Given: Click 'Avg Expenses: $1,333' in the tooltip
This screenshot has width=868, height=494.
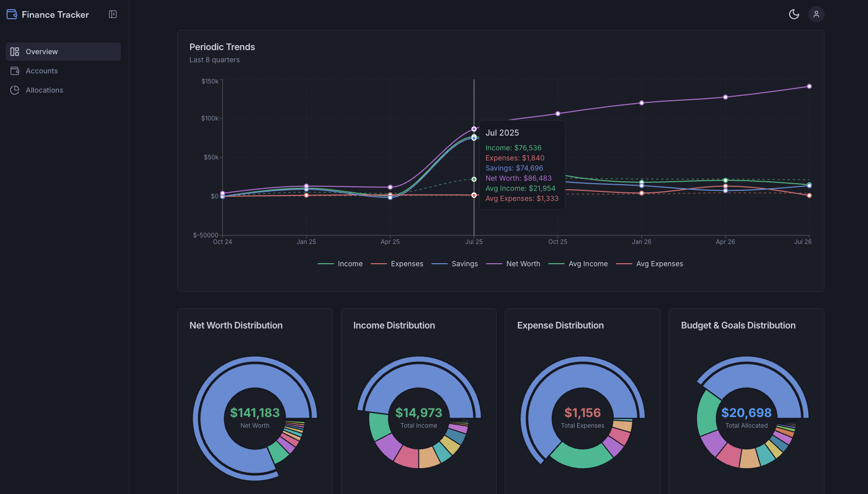Looking at the screenshot, I should pyautogui.click(x=522, y=198).
